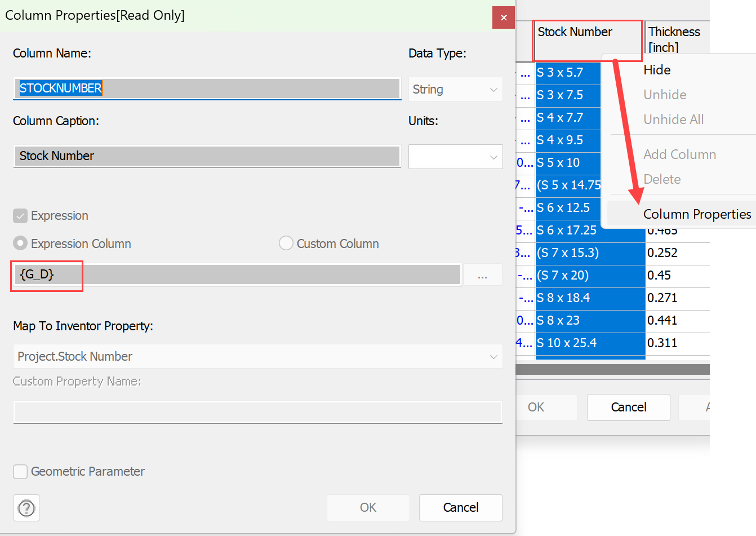Open the Data Type dropdown showing String
The height and width of the screenshot is (536, 756).
(455, 89)
